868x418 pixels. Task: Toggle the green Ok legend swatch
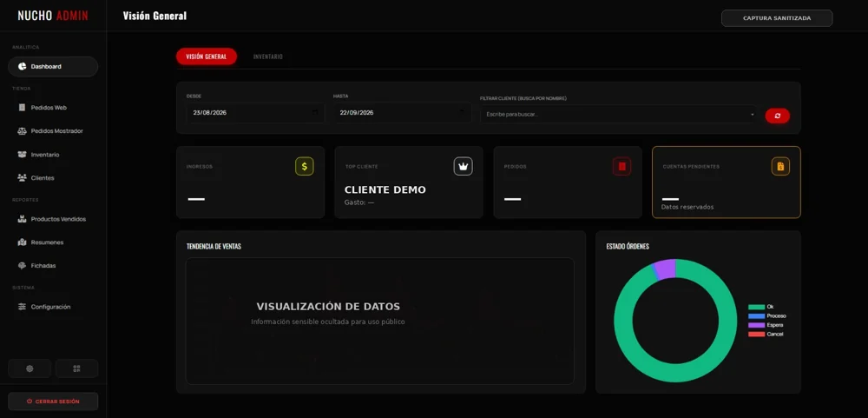(x=756, y=307)
